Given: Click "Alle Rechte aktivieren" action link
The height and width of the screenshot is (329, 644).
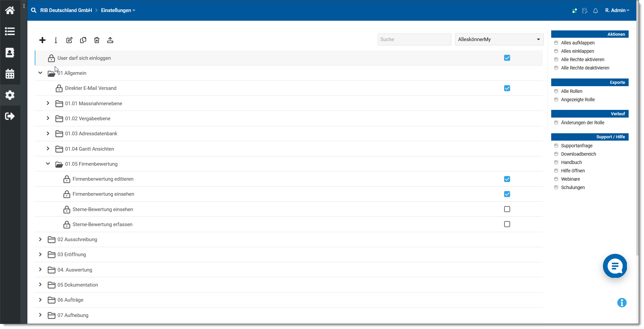Looking at the screenshot, I should [x=582, y=59].
